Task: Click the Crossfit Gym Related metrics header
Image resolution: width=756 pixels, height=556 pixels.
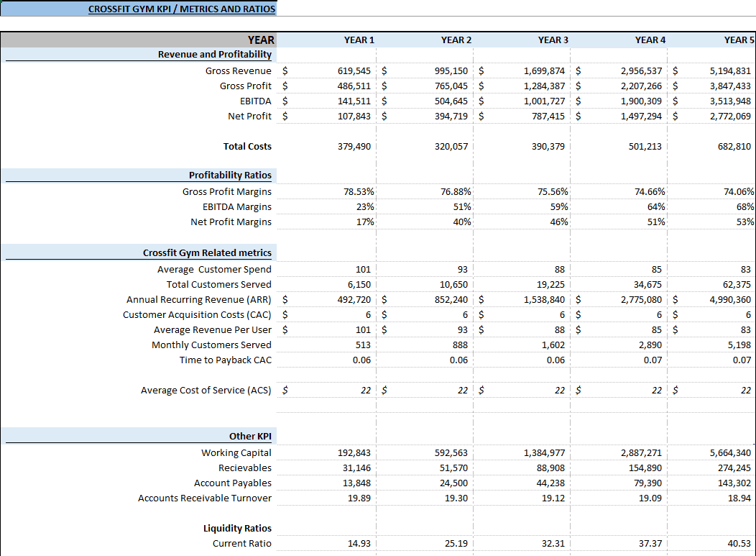Action: 207,253
